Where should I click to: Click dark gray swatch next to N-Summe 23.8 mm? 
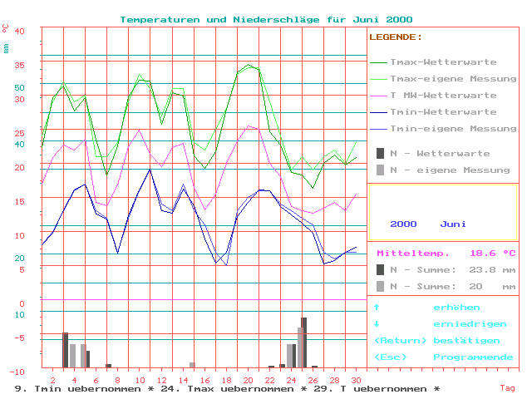click(380, 269)
